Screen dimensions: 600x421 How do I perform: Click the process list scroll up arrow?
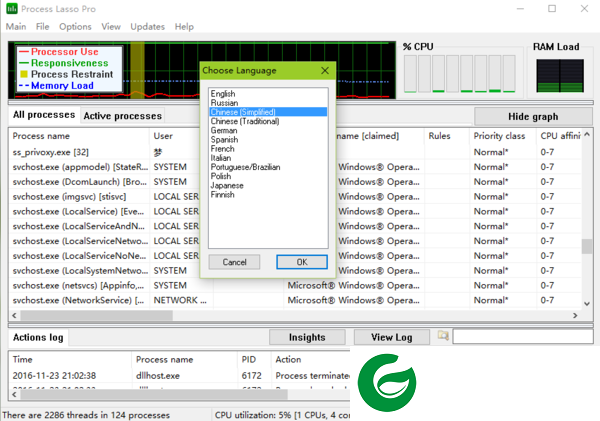point(587,134)
